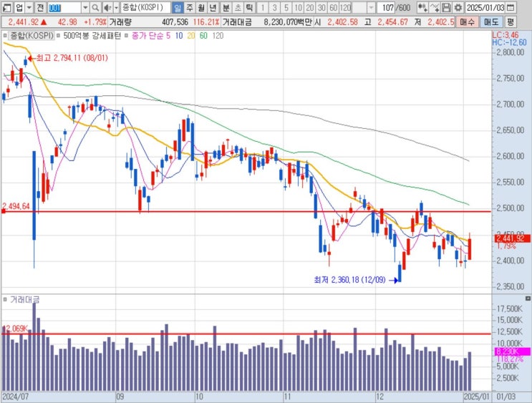532x403 pixels.
Task: Choose interval 20 button
Action: click(x=310, y=7)
